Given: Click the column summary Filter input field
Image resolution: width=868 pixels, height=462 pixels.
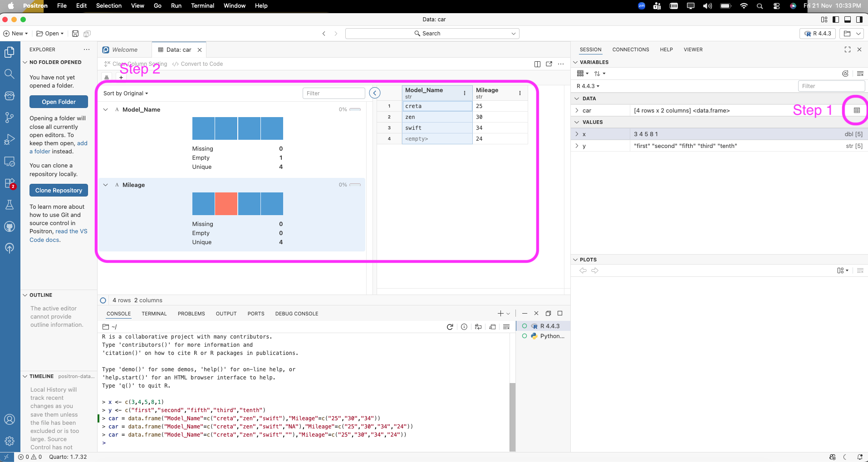Looking at the screenshot, I should (x=333, y=93).
